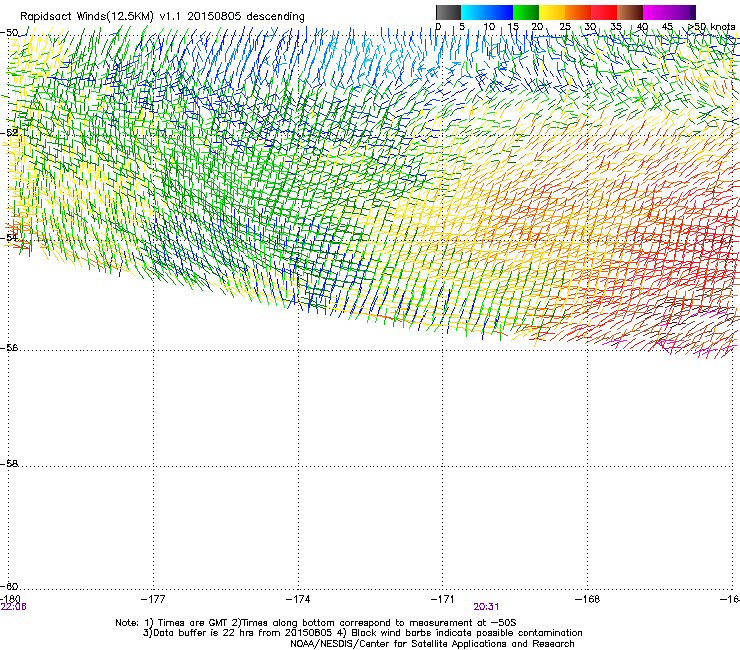
Task: Click the brown 35-40 knots legend color
Action: pyautogui.click(x=630, y=12)
